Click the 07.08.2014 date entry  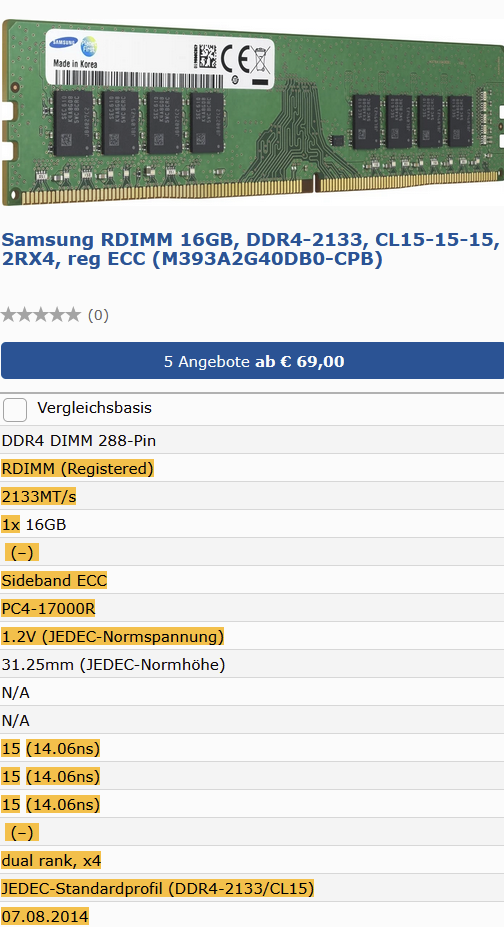(x=45, y=916)
